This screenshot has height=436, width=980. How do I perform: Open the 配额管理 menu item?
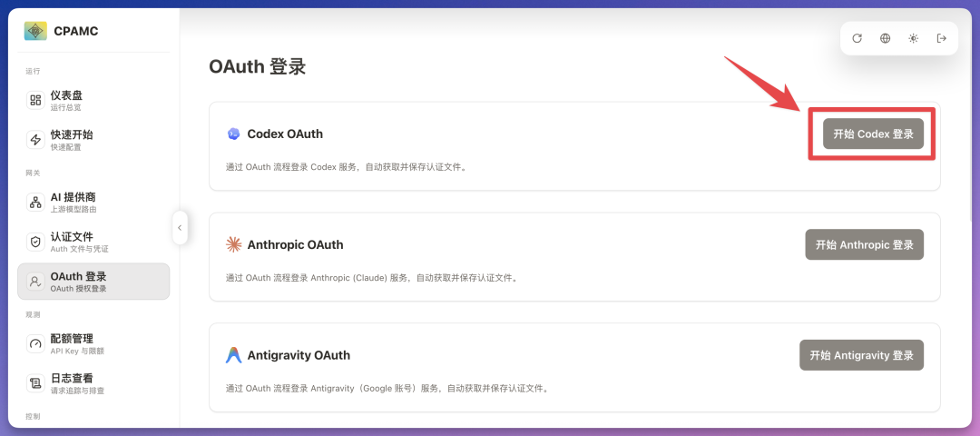(x=93, y=343)
